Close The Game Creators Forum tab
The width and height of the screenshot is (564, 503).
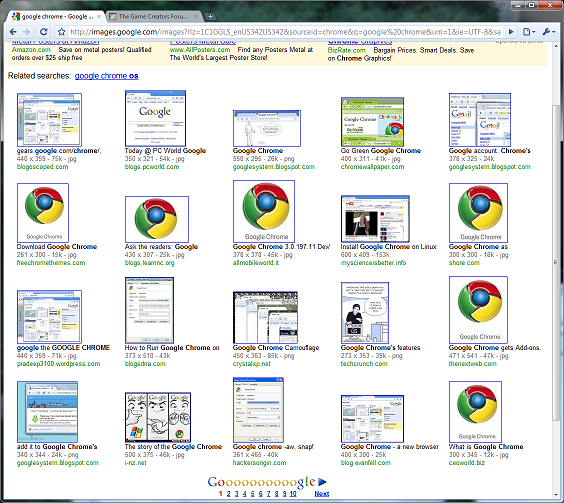(196, 17)
